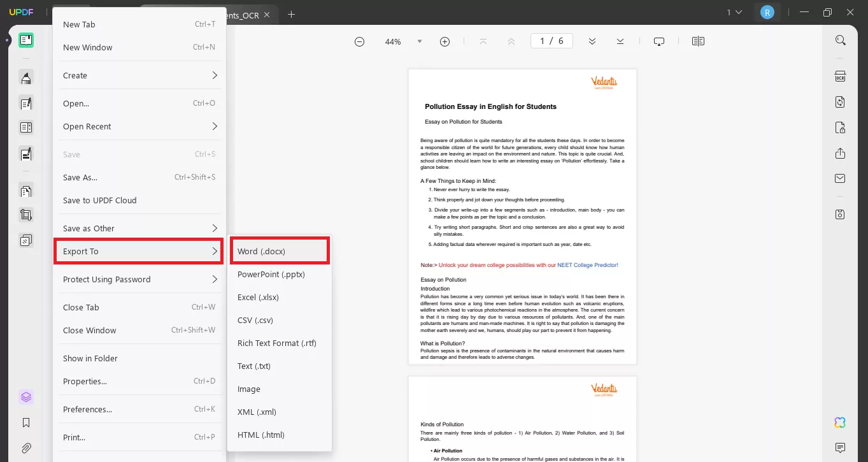Export to PowerPoint (.pptx)

coord(280,274)
